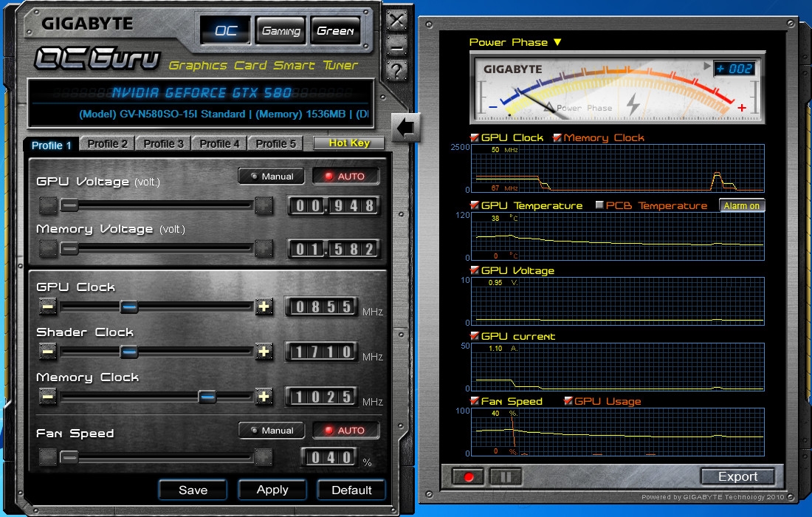Click Save button
Viewport: 812px width, 517px height.
(x=193, y=490)
